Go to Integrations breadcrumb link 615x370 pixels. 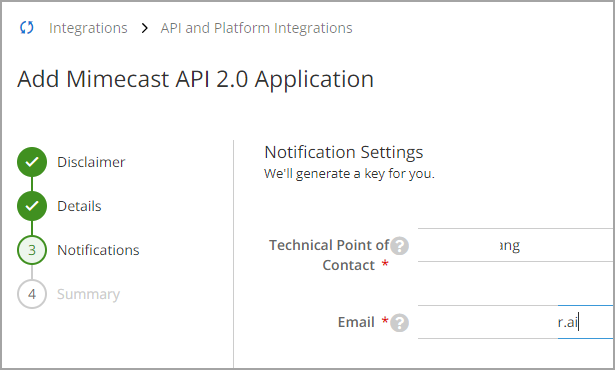[88, 28]
